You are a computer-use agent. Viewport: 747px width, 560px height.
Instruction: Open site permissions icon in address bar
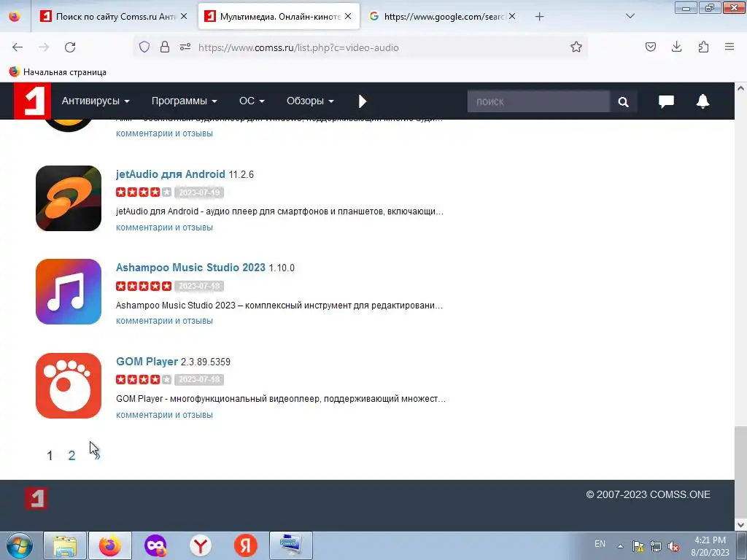point(185,47)
